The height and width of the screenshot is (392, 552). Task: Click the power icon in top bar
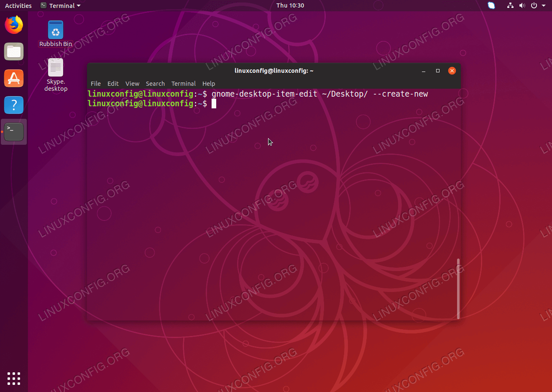click(x=534, y=5)
